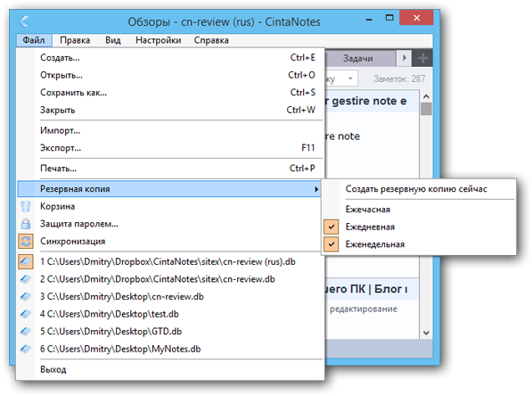Choose Импорт... menu entry
The height and width of the screenshot is (396, 532).
tap(169, 130)
